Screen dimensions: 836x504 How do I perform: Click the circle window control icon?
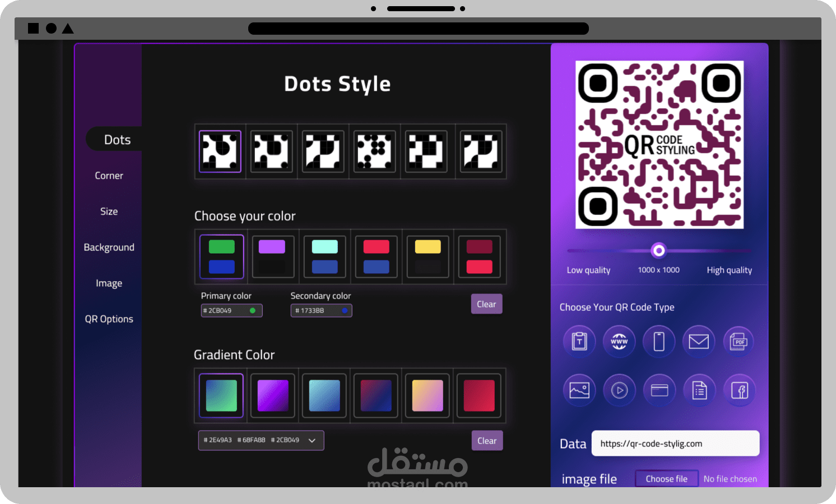(x=51, y=28)
